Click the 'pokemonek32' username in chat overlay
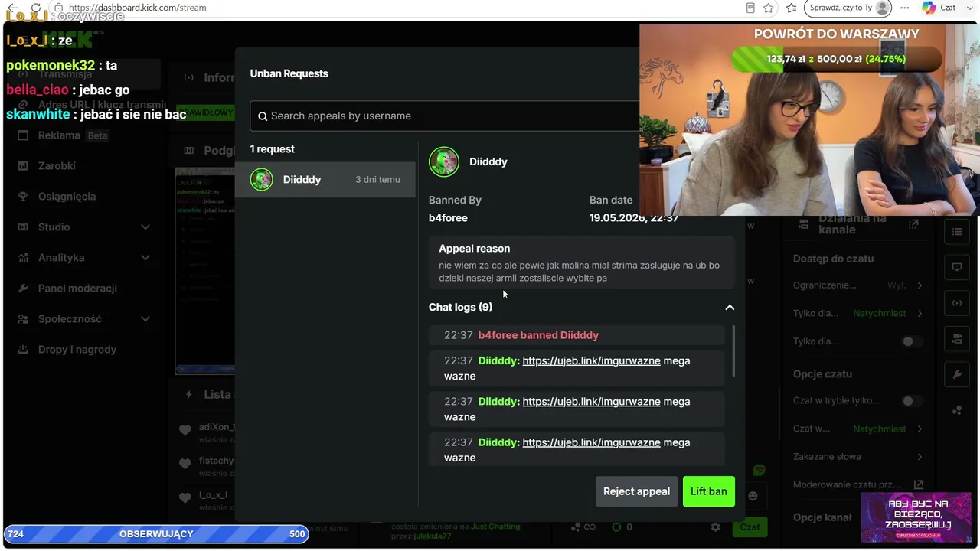 [51, 66]
